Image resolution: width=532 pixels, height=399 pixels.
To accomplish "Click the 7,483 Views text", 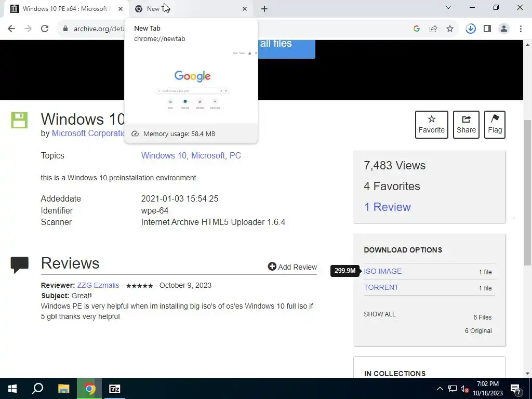I will (x=395, y=166).
